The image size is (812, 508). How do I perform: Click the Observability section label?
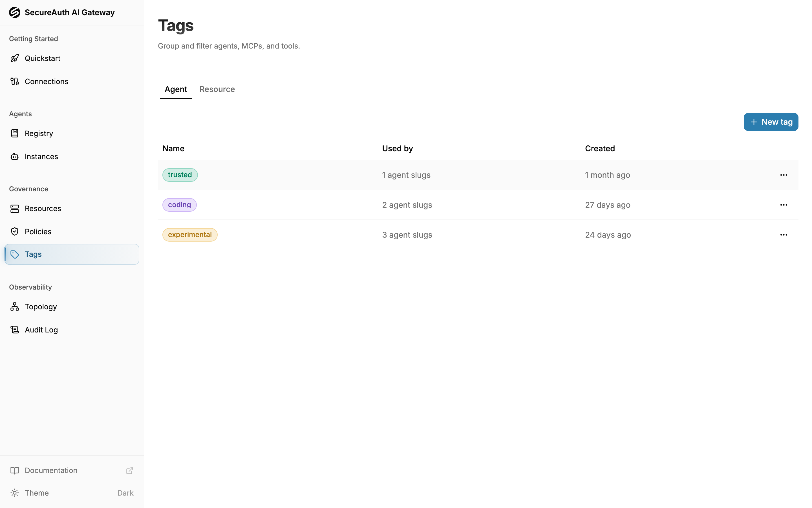point(30,287)
